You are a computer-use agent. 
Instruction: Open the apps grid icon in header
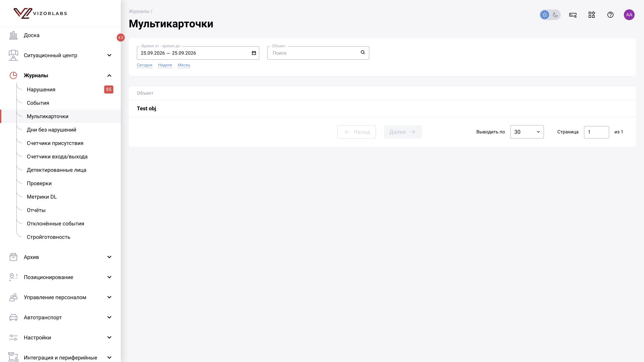pos(592,15)
